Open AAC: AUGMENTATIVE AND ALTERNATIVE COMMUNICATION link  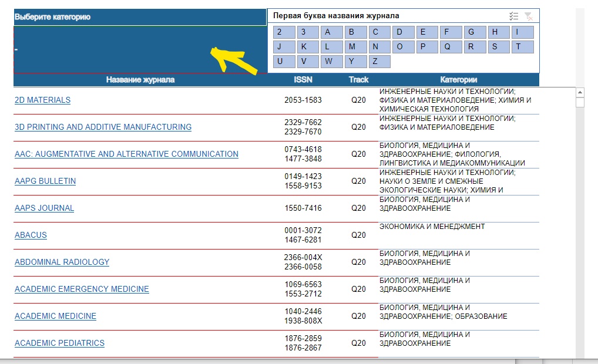127,154
